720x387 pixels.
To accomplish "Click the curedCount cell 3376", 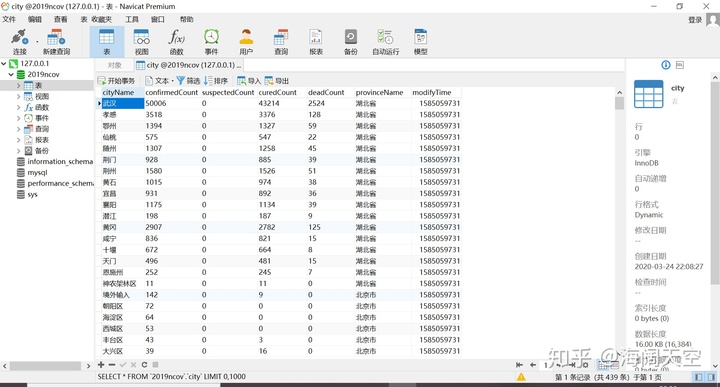I will [281, 114].
